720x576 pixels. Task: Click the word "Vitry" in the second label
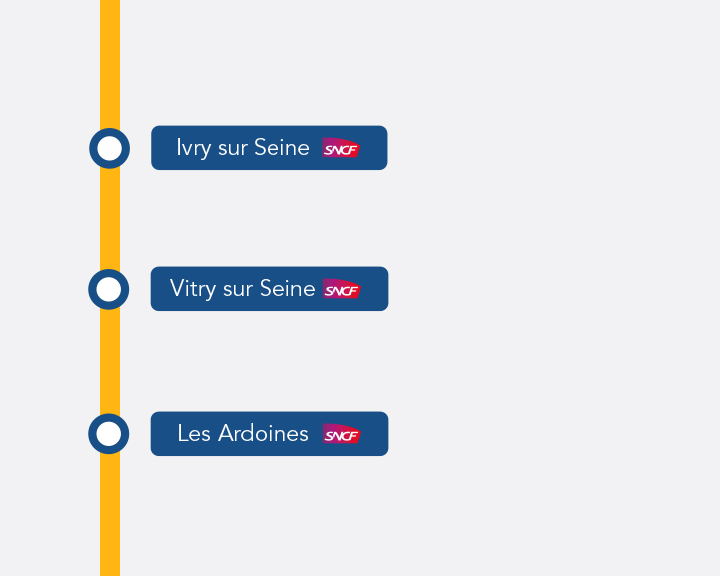[x=193, y=289]
